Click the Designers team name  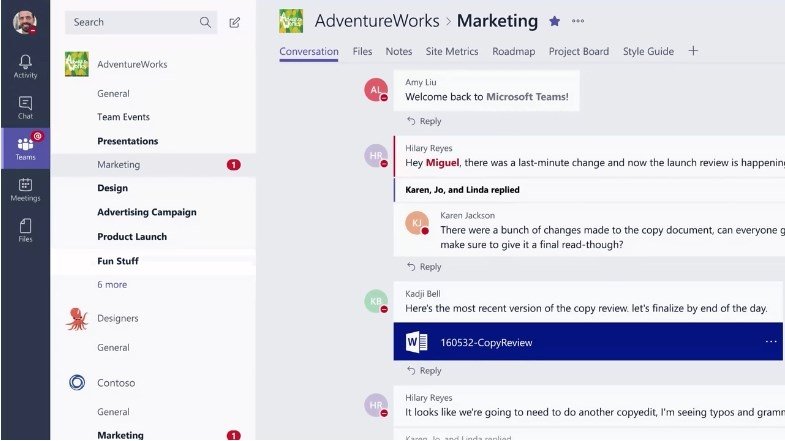(118, 318)
